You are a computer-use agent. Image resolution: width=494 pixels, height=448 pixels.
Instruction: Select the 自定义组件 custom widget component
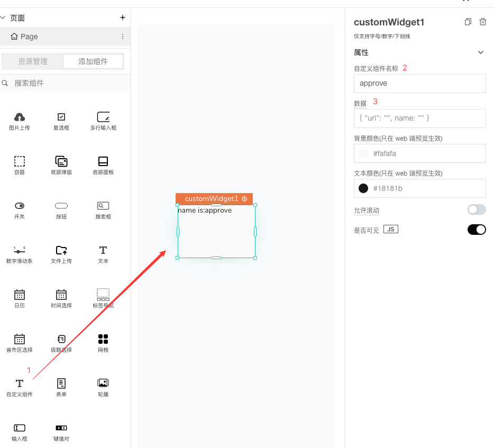(19, 387)
